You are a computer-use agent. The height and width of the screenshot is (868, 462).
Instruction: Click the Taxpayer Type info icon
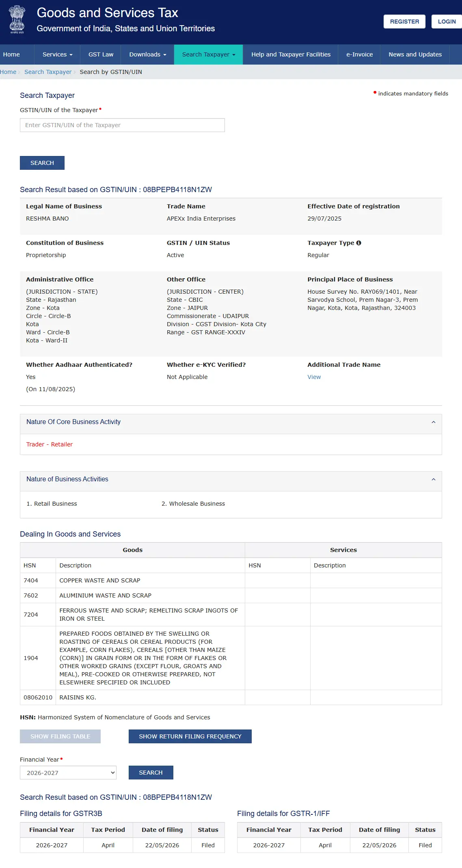click(x=358, y=243)
